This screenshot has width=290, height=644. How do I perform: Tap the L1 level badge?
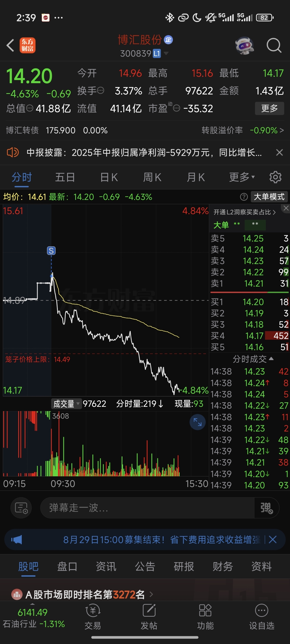tap(157, 53)
